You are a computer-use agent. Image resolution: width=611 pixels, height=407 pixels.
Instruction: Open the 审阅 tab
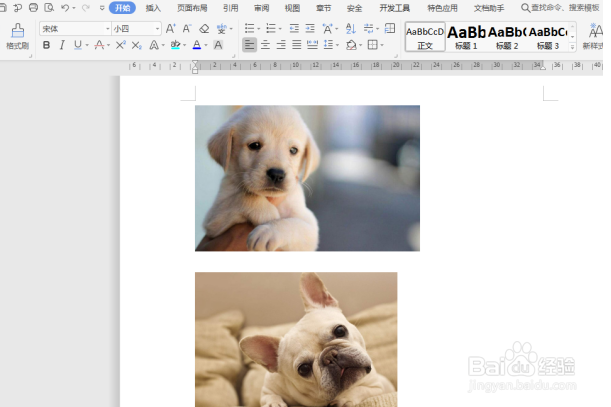tap(261, 8)
